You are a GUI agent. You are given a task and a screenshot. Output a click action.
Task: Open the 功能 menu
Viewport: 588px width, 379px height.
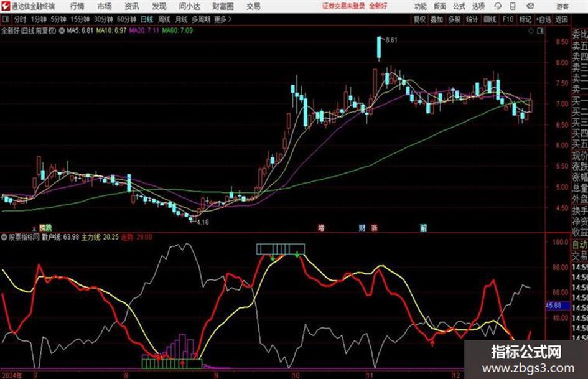coord(421,6)
